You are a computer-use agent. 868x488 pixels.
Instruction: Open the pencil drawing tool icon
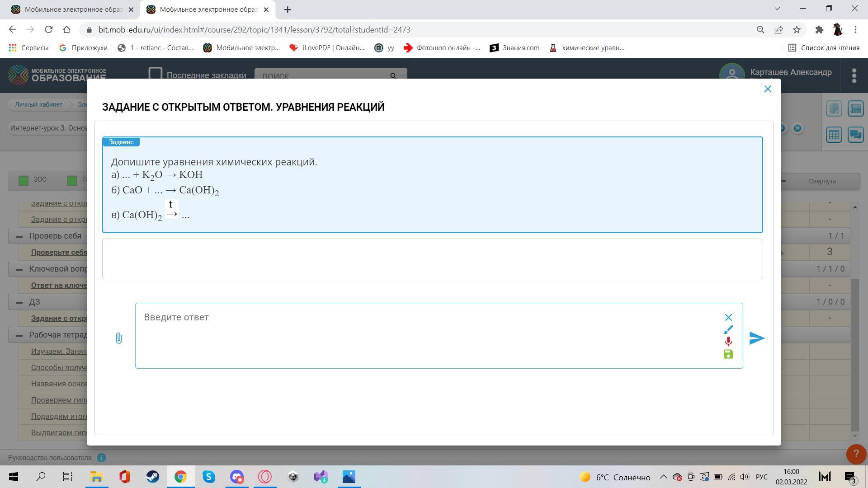728,329
